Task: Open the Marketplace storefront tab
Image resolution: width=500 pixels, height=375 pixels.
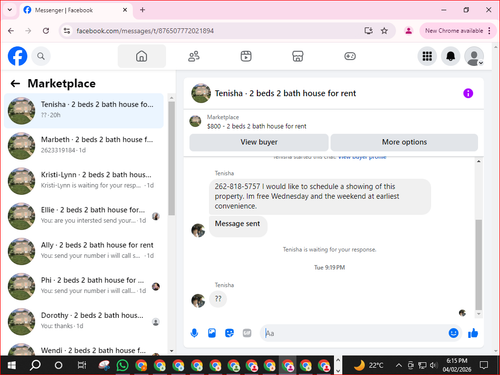Action: (x=298, y=56)
